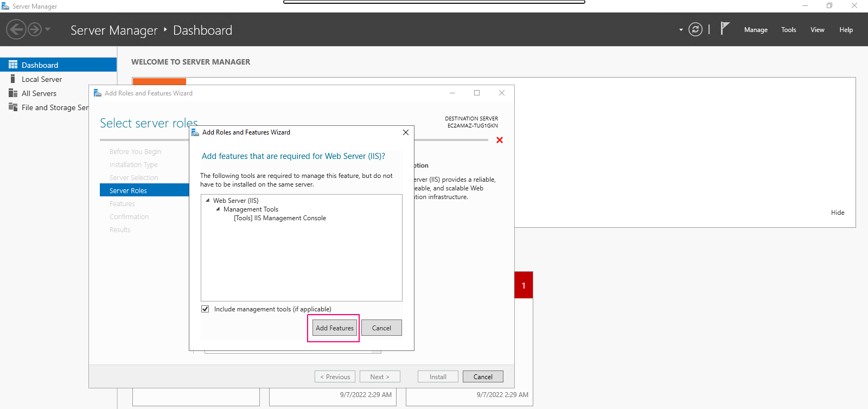The image size is (868, 409).
Task: Close the inner Add Roles and Features dialog
Action: [406, 132]
